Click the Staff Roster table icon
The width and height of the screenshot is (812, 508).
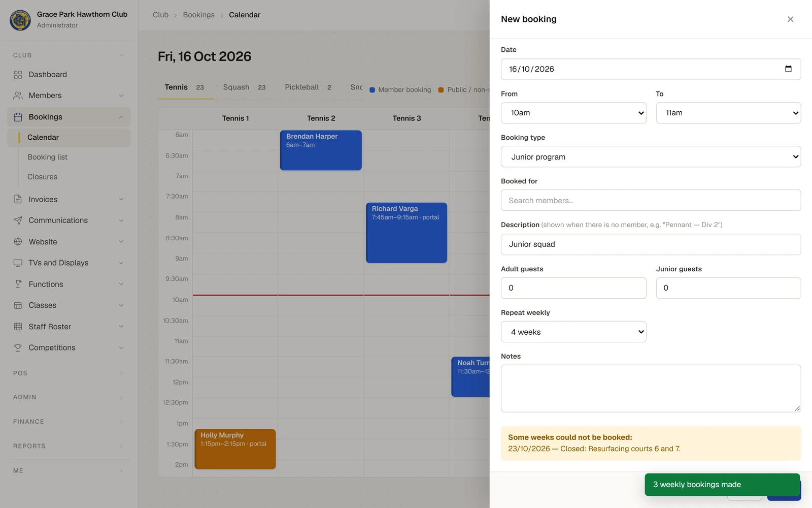(18, 327)
